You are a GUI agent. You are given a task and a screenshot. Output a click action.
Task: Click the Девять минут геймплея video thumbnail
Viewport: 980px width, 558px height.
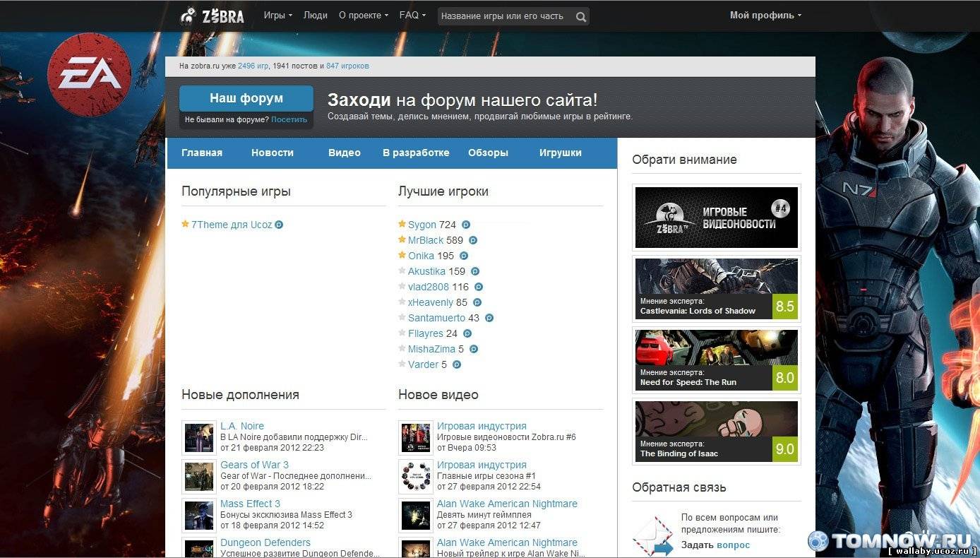[415, 516]
